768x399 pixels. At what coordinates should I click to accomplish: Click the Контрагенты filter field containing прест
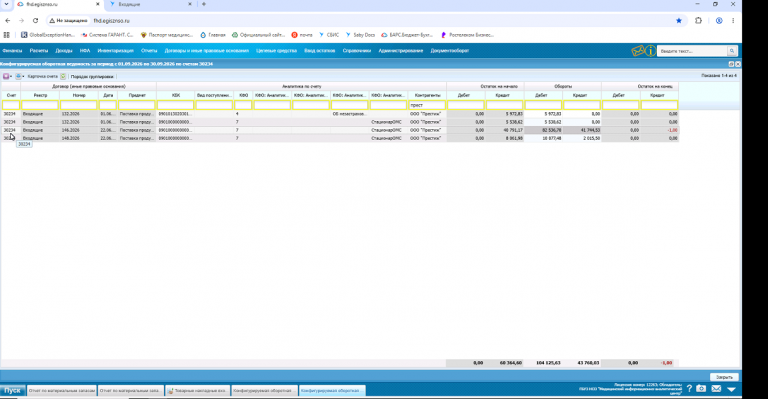click(427, 105)
